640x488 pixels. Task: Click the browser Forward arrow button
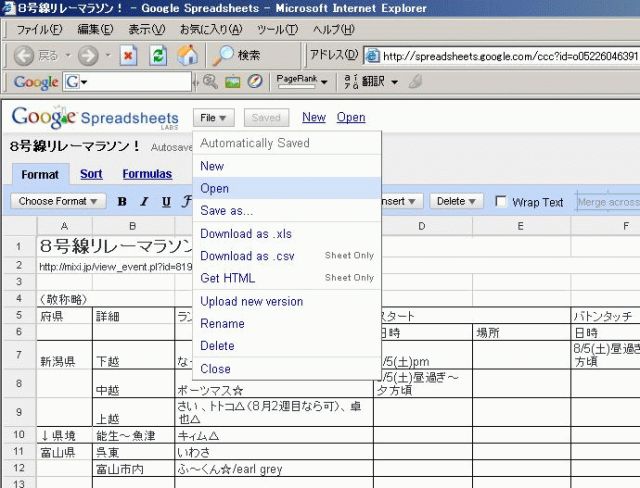pos(86,56)
